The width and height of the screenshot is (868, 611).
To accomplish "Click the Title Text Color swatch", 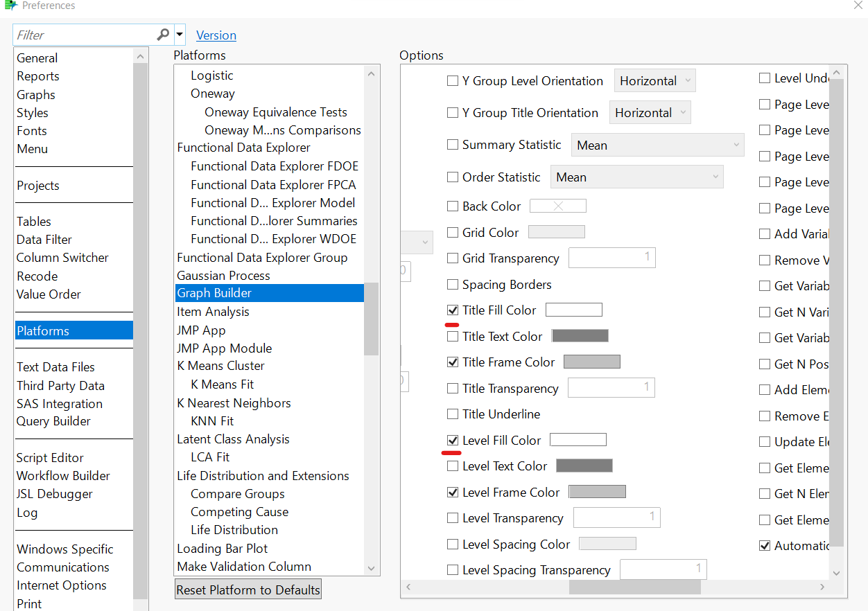I will [x=580, y=336].
